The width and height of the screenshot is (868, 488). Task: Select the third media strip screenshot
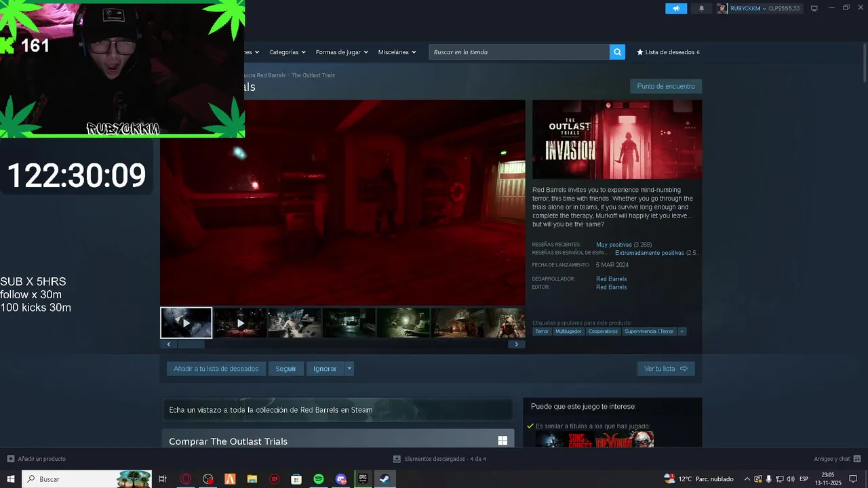click(294, 323)
